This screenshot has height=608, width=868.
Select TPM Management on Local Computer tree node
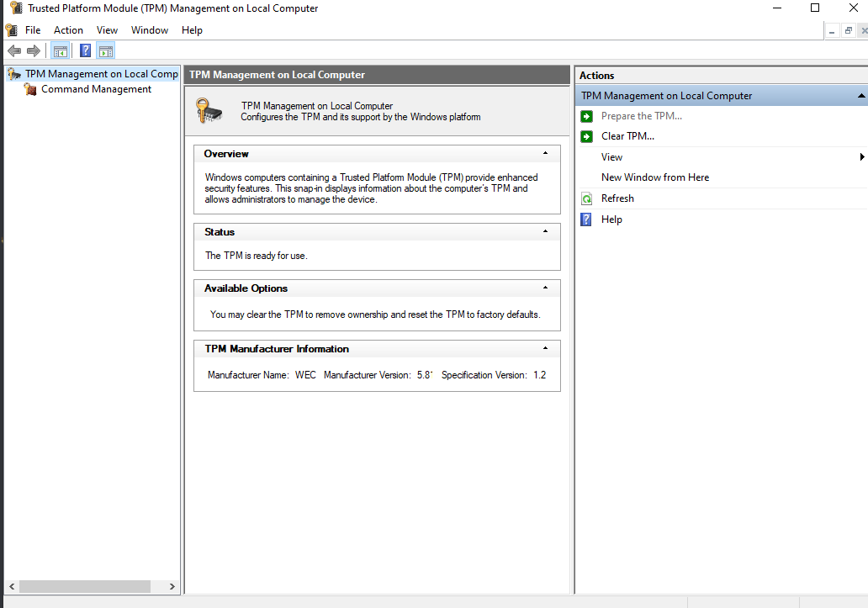(101, 74)
